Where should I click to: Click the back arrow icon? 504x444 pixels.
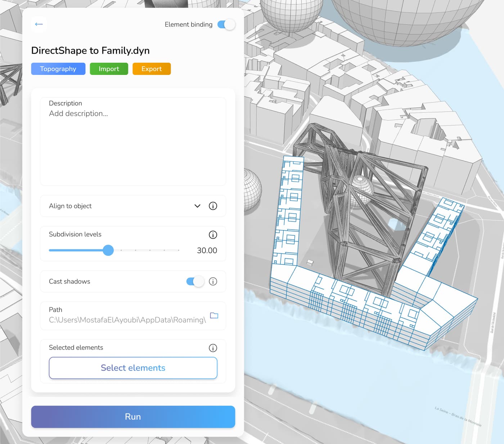click(39, 24)
